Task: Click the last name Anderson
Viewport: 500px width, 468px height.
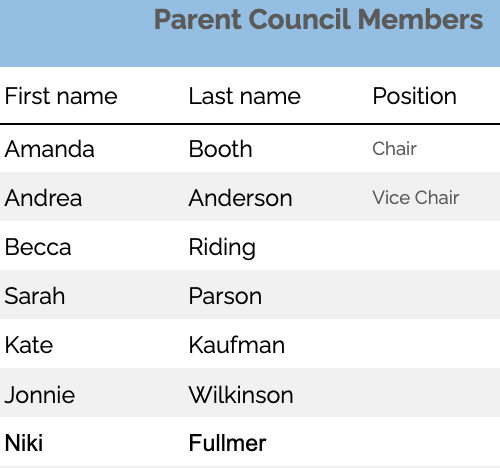Action: (240, 198)
